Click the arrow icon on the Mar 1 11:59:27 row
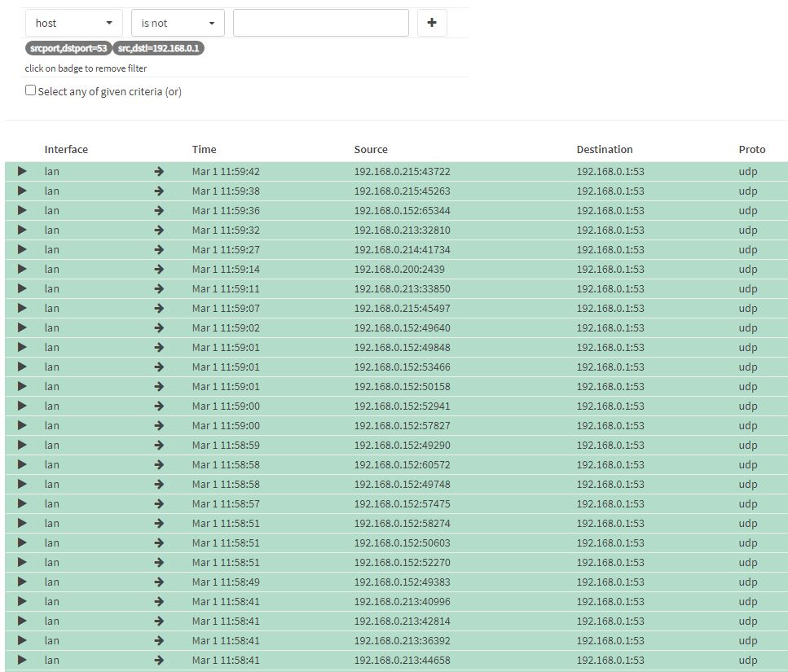Image resolution: width=788 pixels, height=672 pixels. [x=159, y=249]
